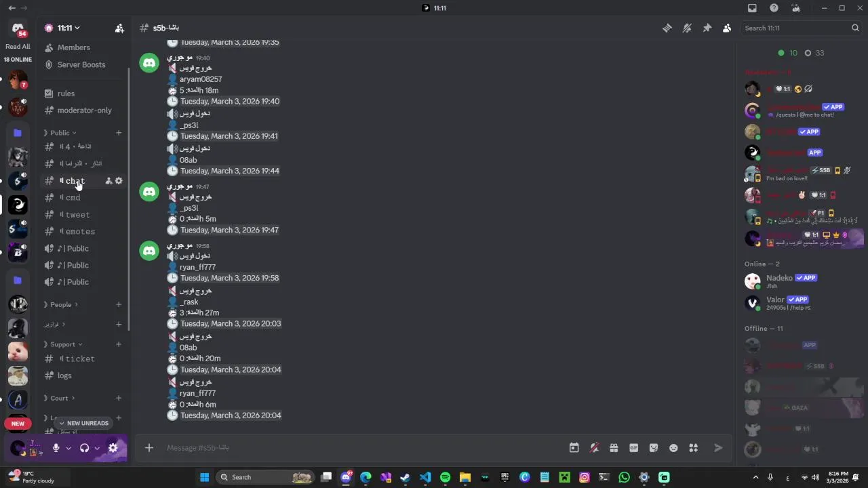868x488 pixels.
Task: Collapse the Support category
Action: click(62, 344)
